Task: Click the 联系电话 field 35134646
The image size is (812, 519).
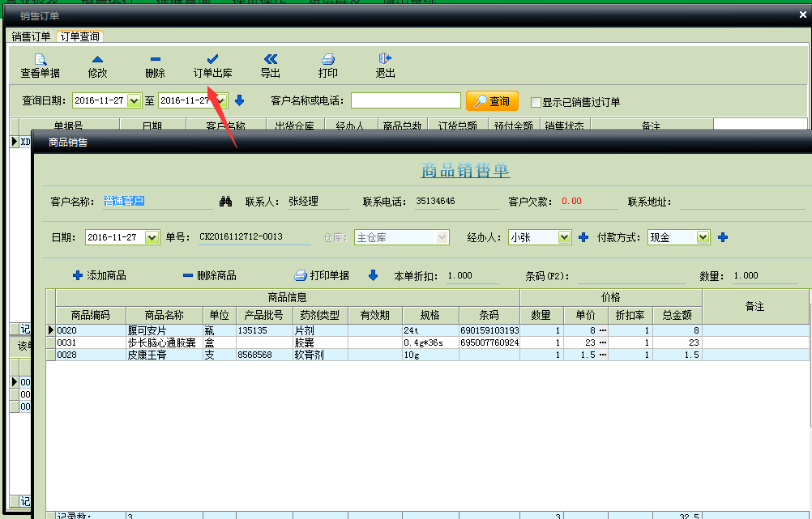Action: (457, 202)
